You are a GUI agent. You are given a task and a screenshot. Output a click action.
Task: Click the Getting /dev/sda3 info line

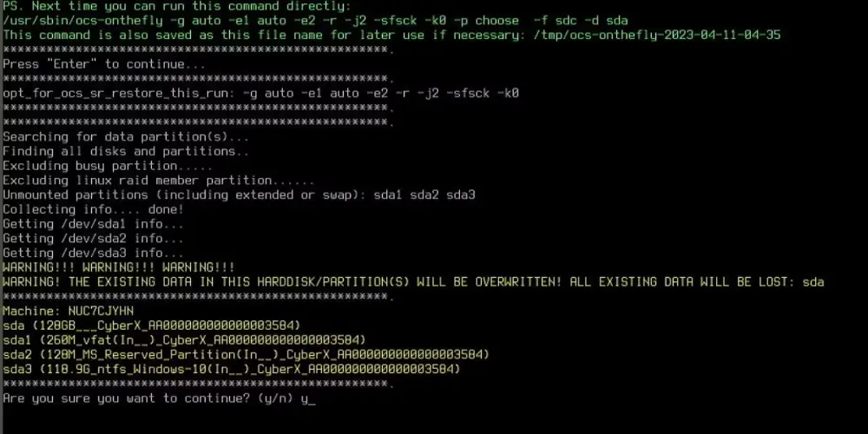[x=93, y=253]
